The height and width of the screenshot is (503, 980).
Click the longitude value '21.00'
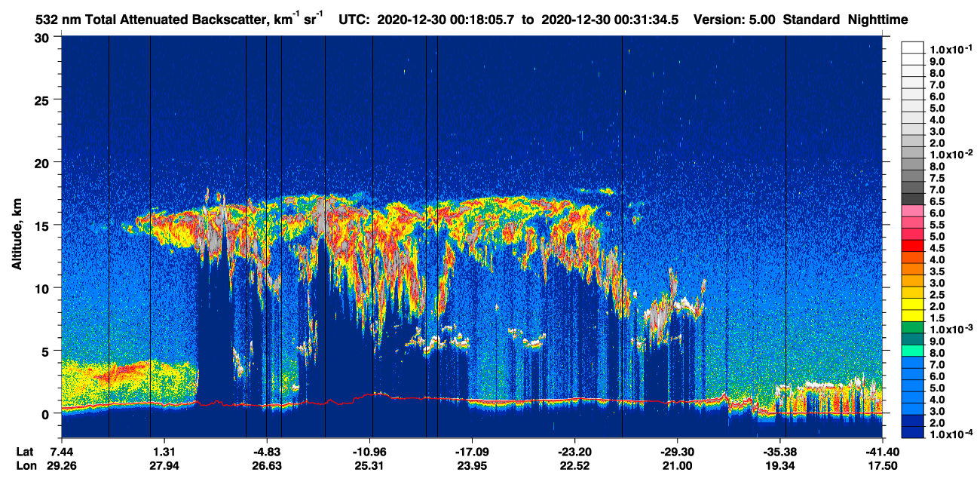click(x=678, y=466)
